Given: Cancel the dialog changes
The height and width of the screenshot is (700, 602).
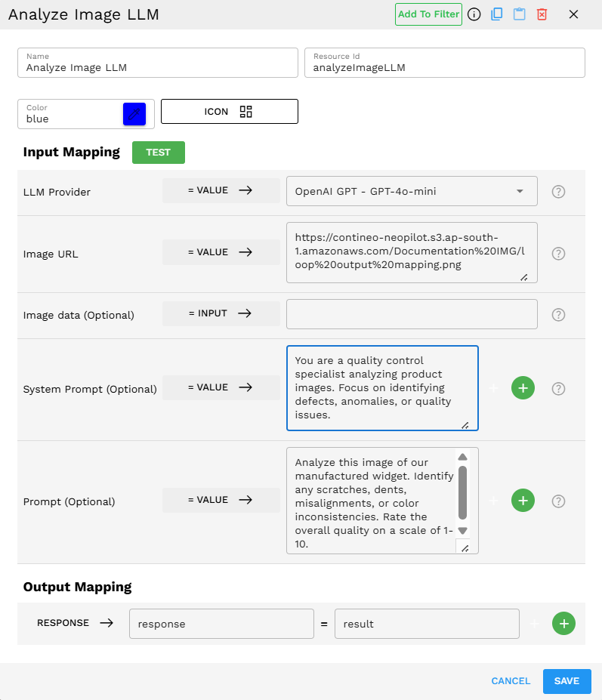Looking at the screenshot, I should point(511,681).
